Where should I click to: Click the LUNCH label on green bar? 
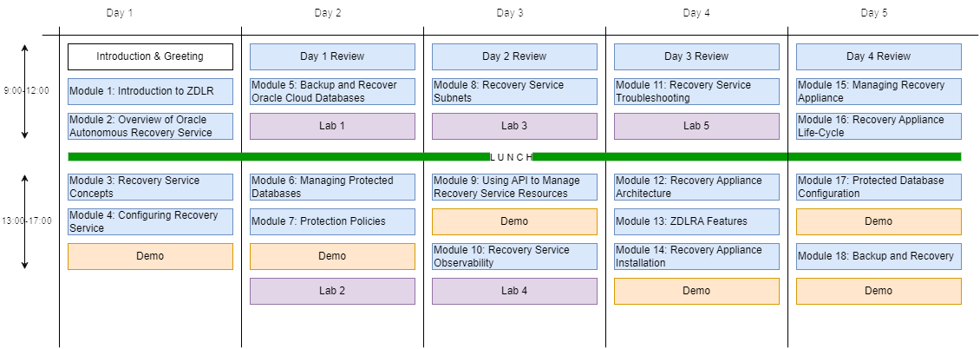(x=511, y=157)
